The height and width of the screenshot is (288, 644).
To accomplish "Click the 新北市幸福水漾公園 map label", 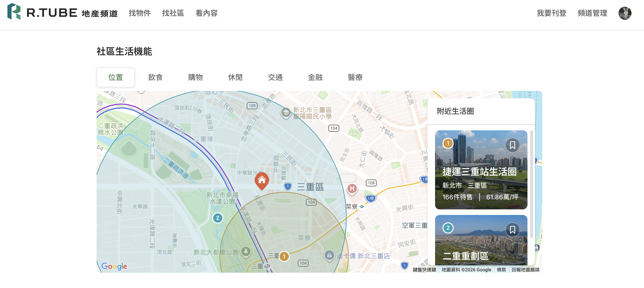I will pyautogui.click(x=222, y=198).
